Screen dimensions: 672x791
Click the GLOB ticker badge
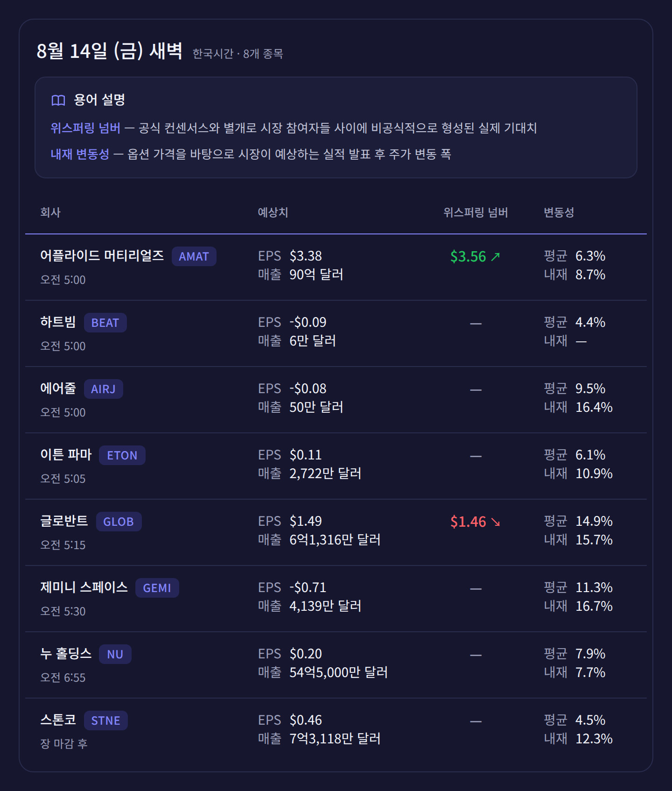pos(119,522)
